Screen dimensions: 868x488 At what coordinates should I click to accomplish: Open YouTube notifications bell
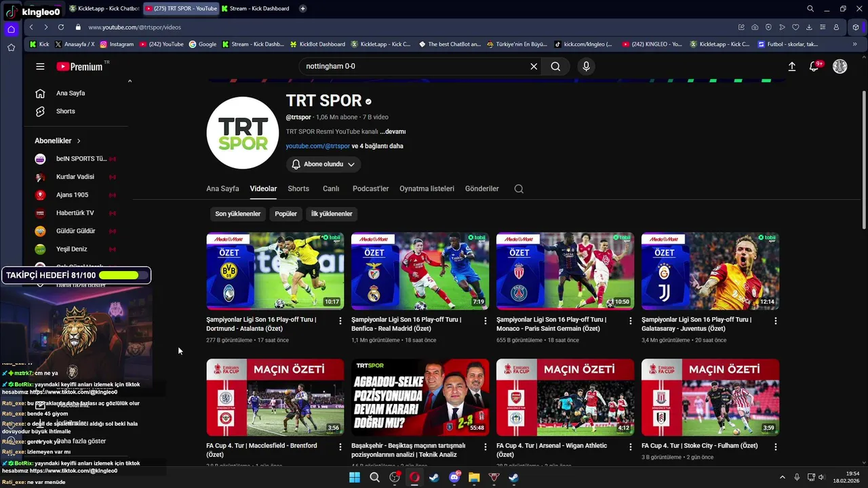(814, 66)
